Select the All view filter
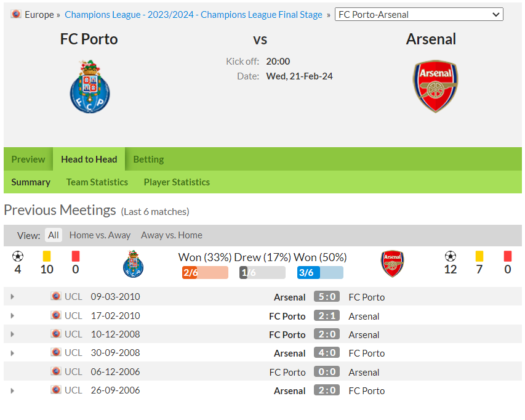The height and width of the screenshot is (420, 525). pyautogui.click(x=53, y=235)
